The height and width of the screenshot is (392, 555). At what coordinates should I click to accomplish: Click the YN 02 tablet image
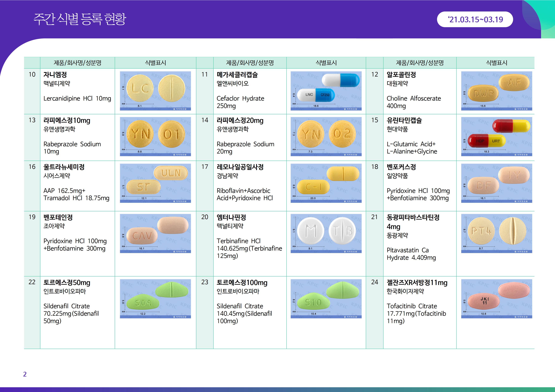coord(326,136)
